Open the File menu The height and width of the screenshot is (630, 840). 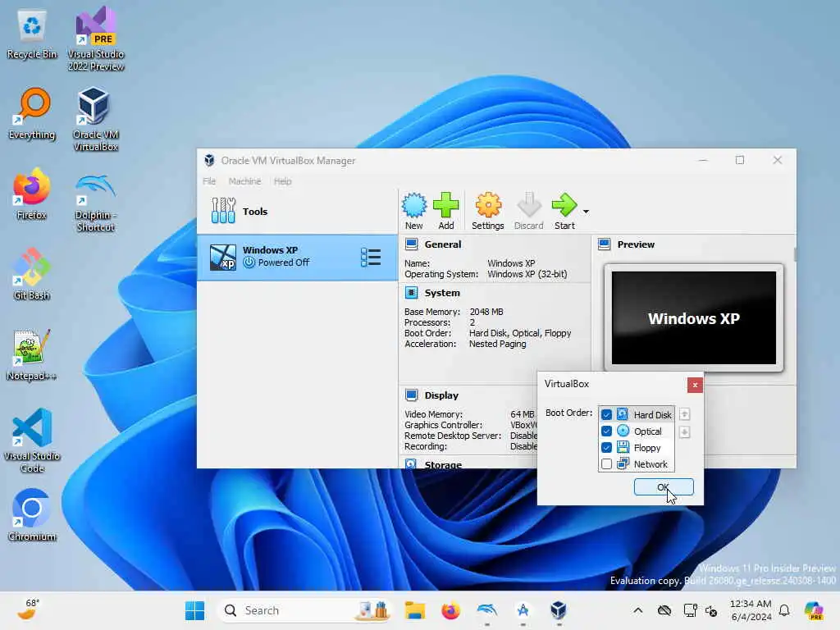209,181
